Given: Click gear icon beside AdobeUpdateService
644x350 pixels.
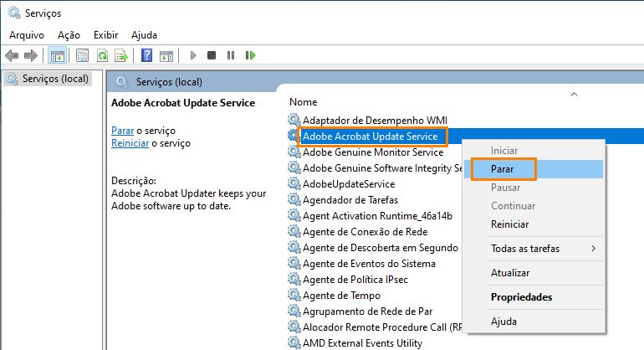Looking at the screenshot, I should [x=294, y=183].
